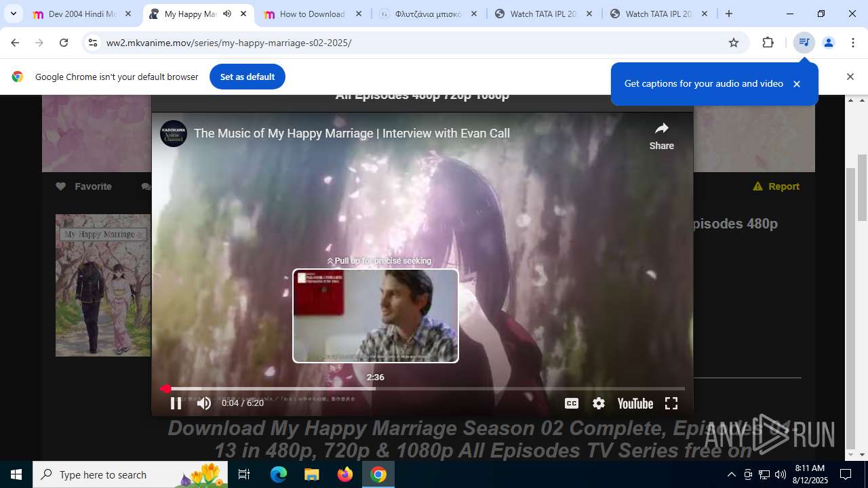Open File Explorer from taskbar
This screenshot has height=488, width=868.
[x=311, y=474]
